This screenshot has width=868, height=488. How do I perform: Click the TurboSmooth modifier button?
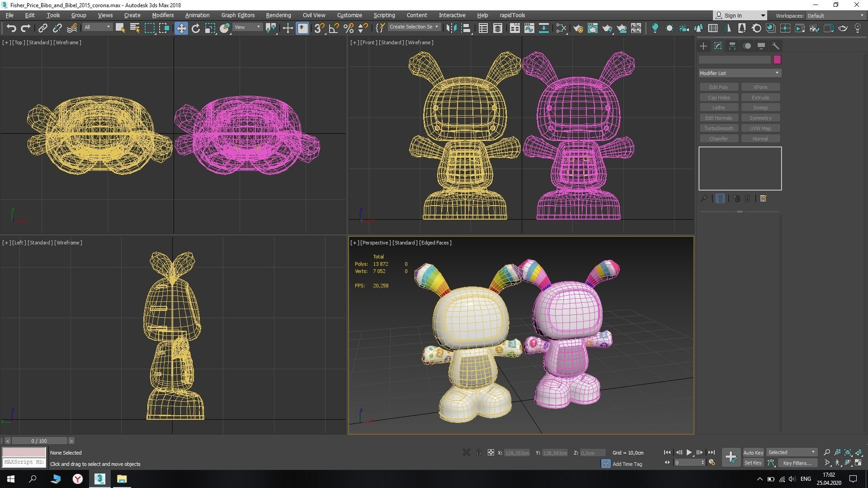click(718, 128)
